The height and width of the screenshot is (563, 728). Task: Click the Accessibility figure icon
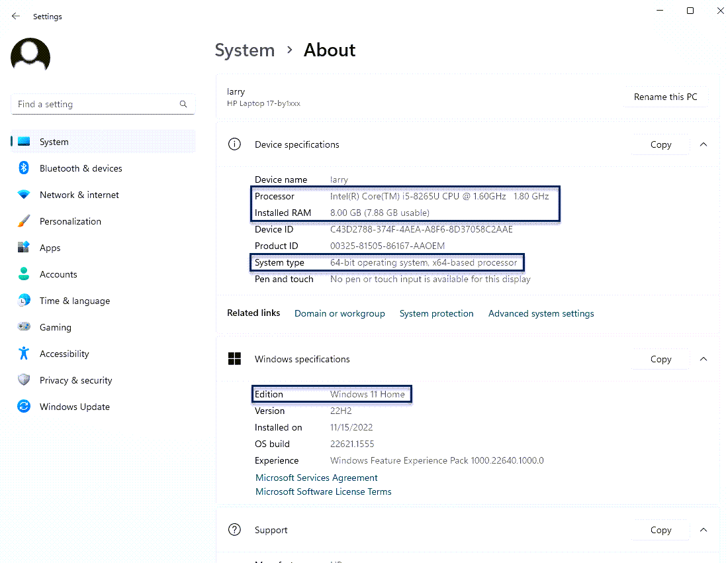24,354
